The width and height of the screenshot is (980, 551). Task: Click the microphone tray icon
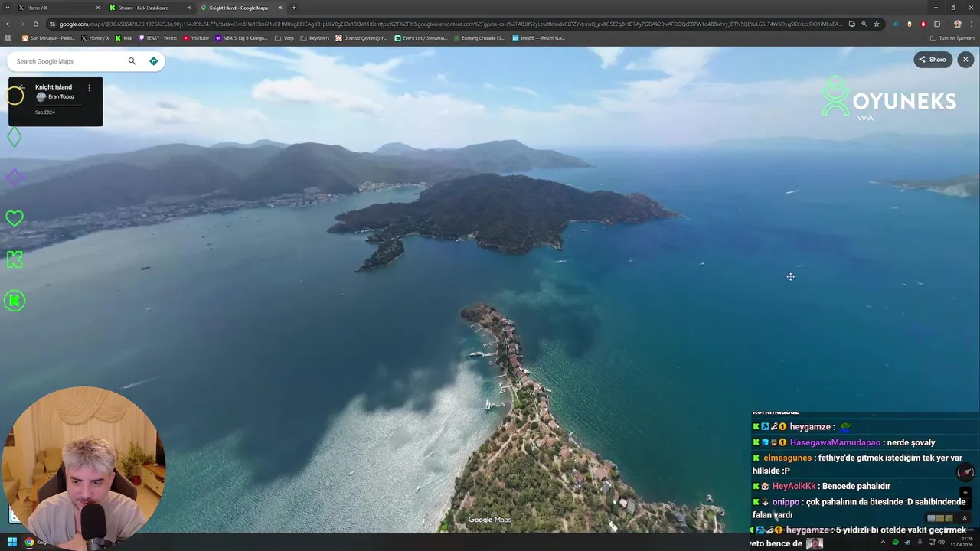pyautogui.click(x=920, y=542)
